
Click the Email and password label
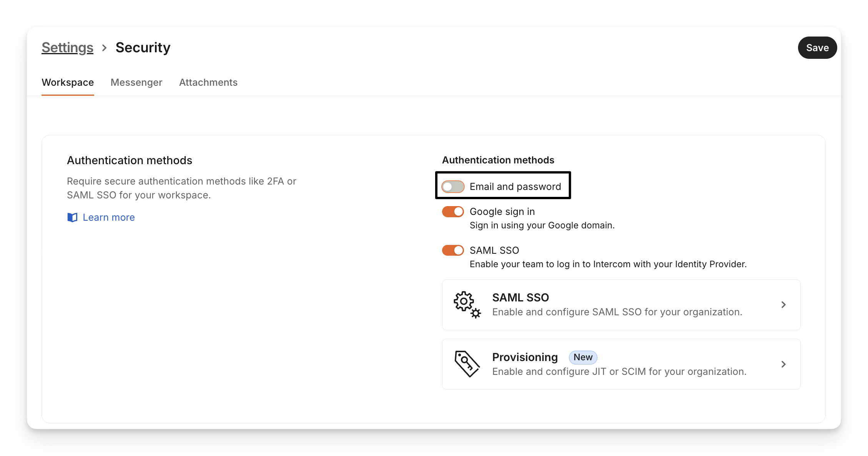coord(515,187)
